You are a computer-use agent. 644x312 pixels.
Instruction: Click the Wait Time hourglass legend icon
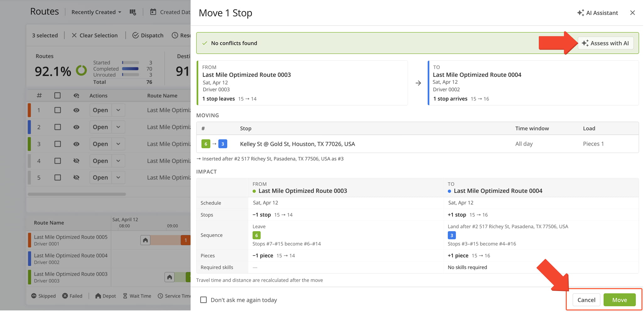(125, 296)
